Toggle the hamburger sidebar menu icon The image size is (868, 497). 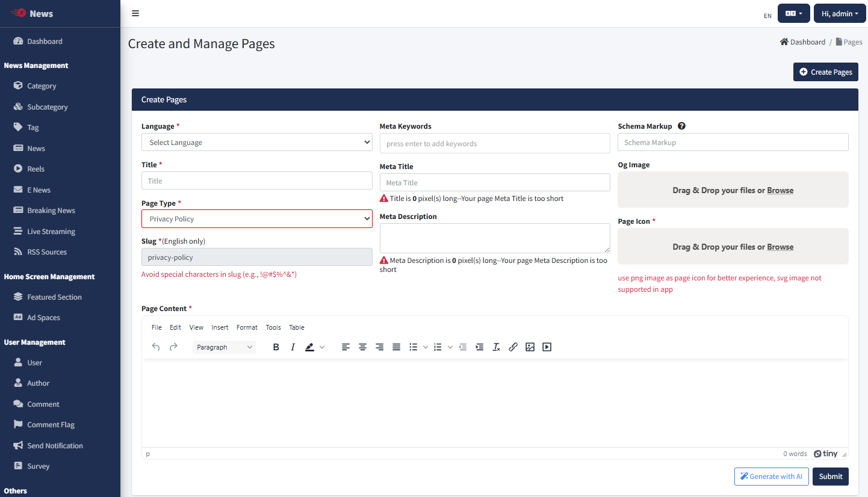135,13
